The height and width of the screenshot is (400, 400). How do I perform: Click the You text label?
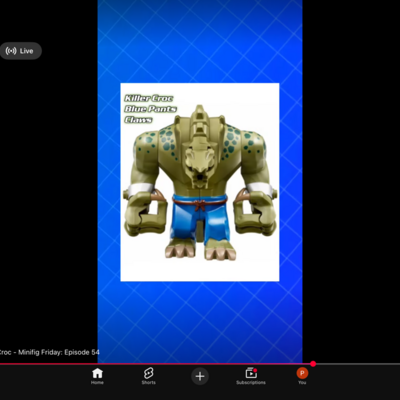tap(302, 383)
